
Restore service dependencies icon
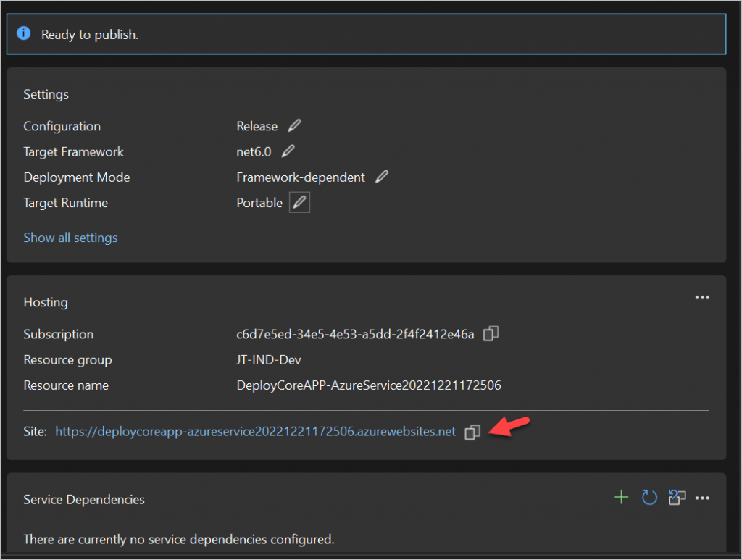click(677, 498)
